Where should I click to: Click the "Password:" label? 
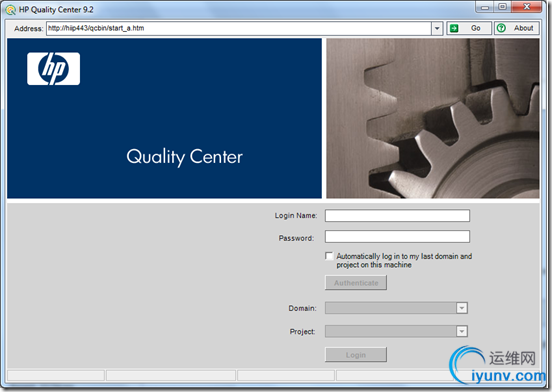[296, 238]
